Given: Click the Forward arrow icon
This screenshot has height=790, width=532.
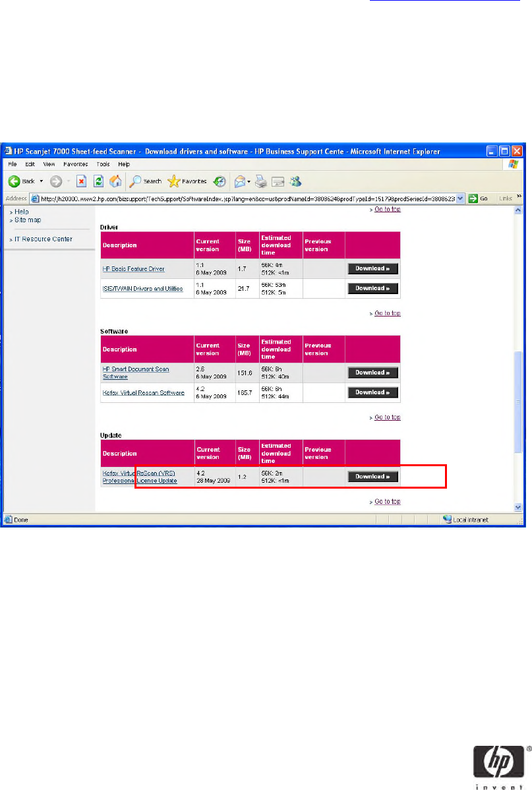Looking at the screenshot, I should click(x=56, y=181).
